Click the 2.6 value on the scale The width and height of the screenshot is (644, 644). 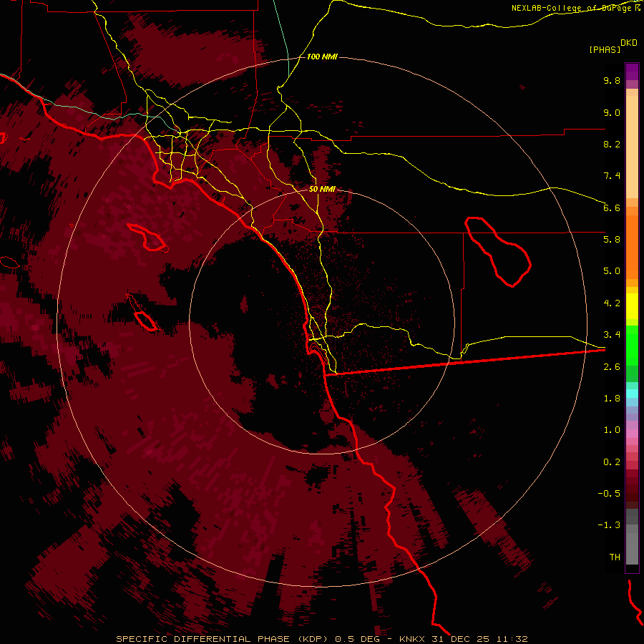click(x=612, y=367)
